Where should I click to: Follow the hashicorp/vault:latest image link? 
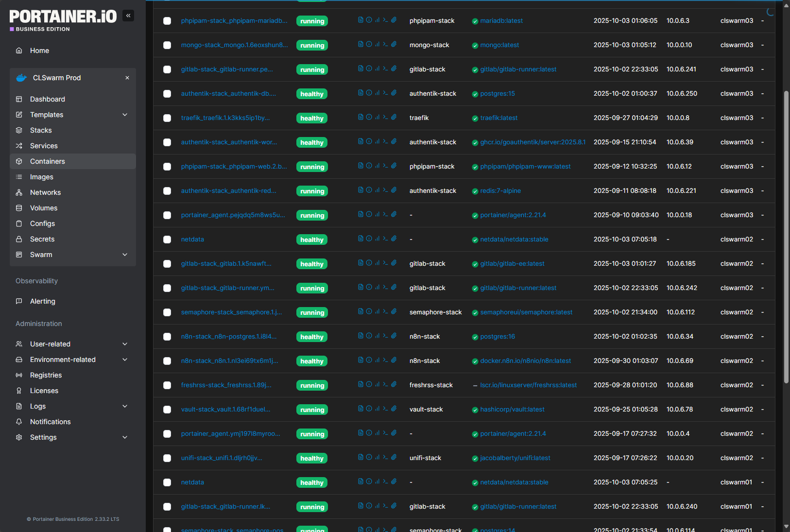click(513, 409)
